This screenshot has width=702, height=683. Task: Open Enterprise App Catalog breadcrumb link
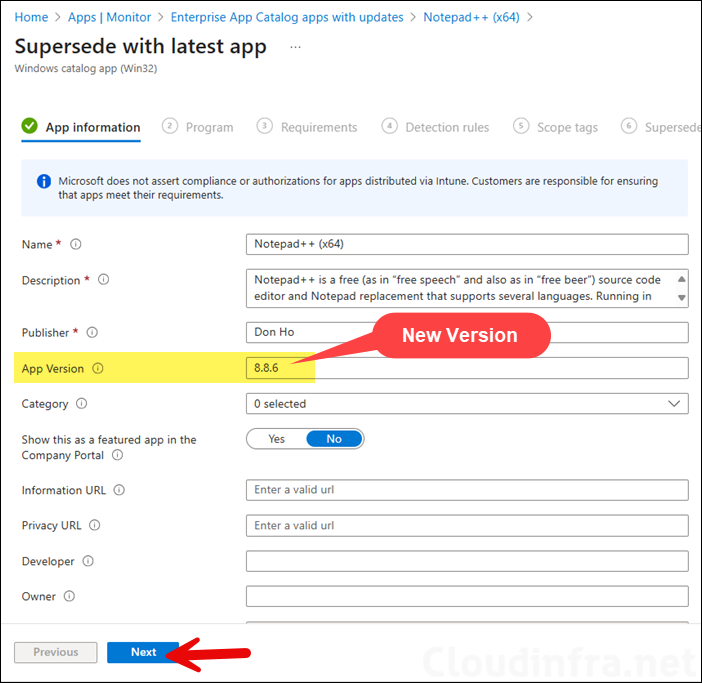pyautogui.click(x=287, y=17)
